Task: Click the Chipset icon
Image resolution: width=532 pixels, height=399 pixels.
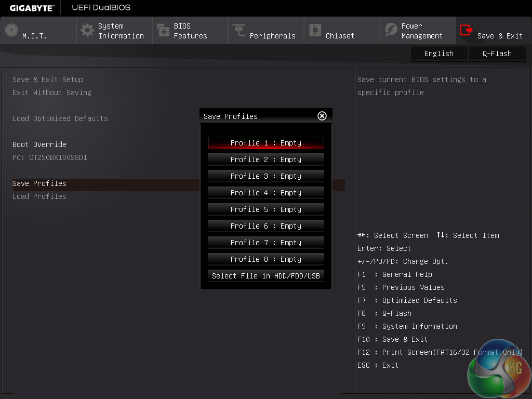Action: tap(315, 31)
